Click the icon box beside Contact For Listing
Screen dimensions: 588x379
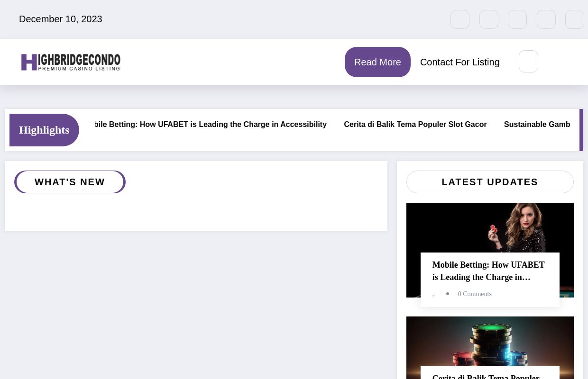528,62
